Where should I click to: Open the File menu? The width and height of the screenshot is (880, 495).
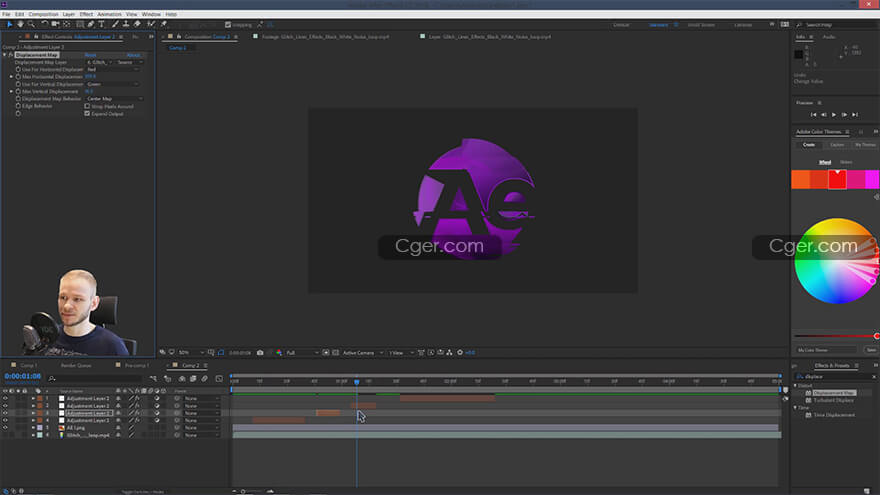[6, 14]
